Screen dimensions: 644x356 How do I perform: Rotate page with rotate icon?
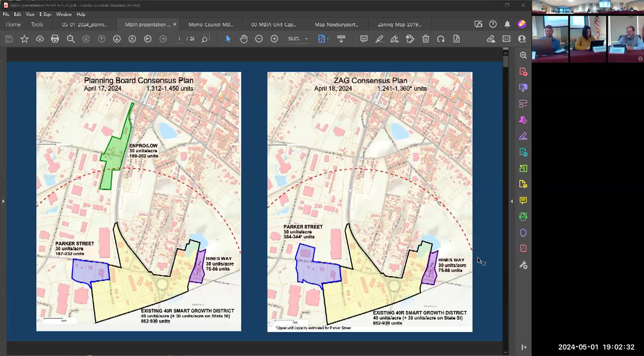441,39
